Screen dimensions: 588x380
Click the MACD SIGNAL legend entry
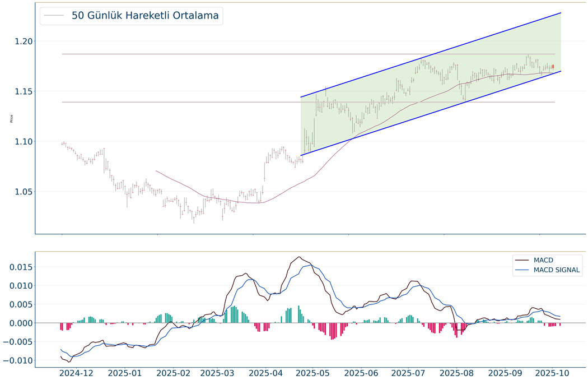point(557,270)
